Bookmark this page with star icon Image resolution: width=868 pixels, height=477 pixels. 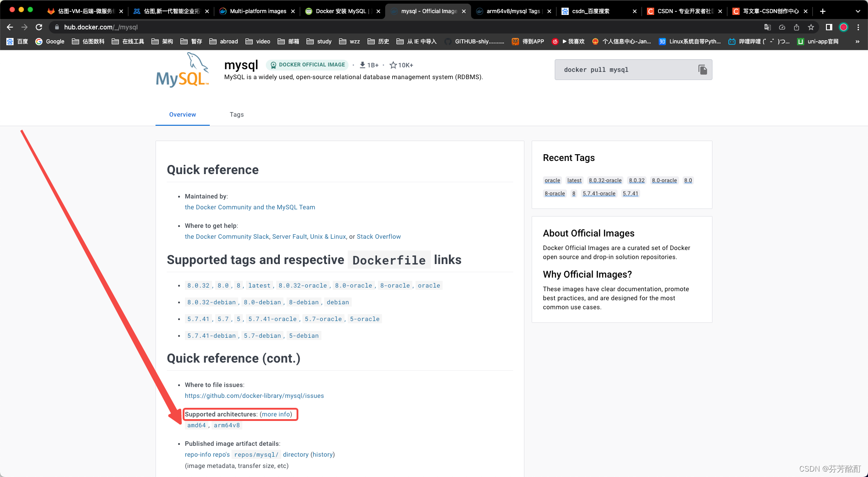(811, 27)
